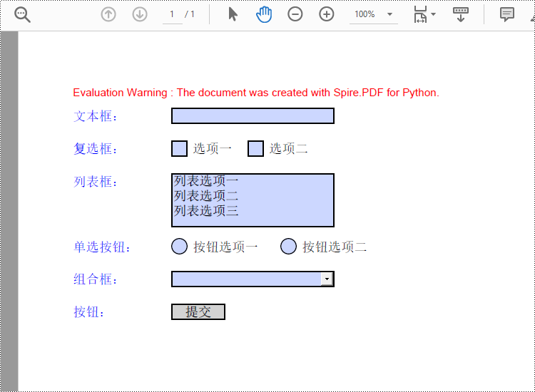Screen dimensions: 535x392
Task: Activate the hand pan tool
Action: (x=264, y=15)
